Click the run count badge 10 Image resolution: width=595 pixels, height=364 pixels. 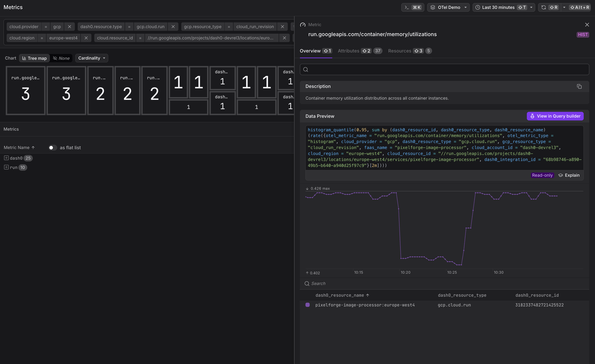point(23,167)
